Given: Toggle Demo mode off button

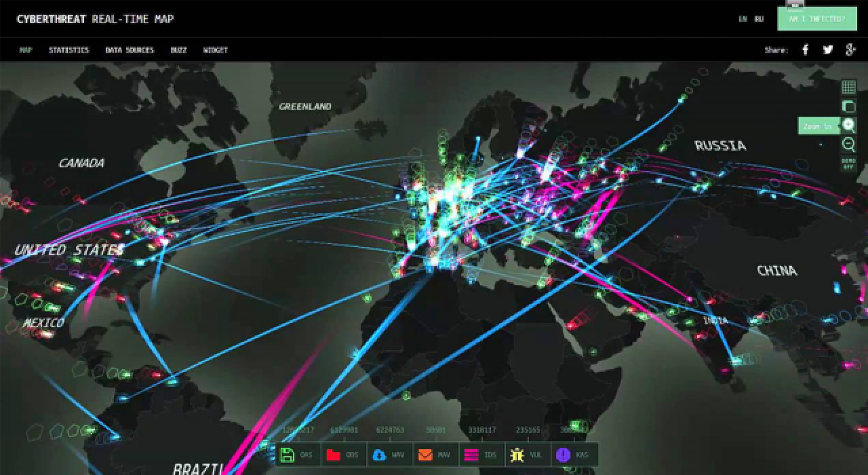Looking at the screenshot, I should pyautogui.click(x=848, y=164).
